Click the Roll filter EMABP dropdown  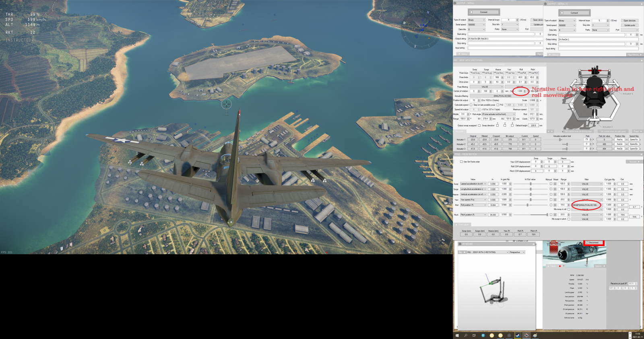[587, 205]
